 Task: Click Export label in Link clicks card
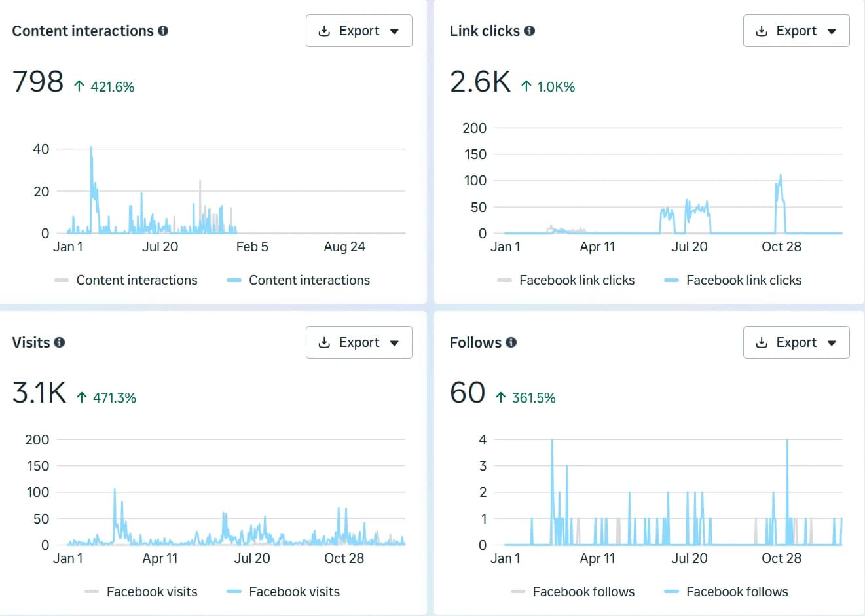[796, 31]
